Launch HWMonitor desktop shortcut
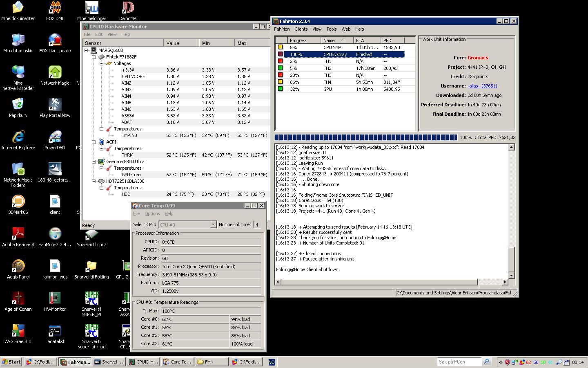The image size is (588, 368). click(x=55, y=302)
